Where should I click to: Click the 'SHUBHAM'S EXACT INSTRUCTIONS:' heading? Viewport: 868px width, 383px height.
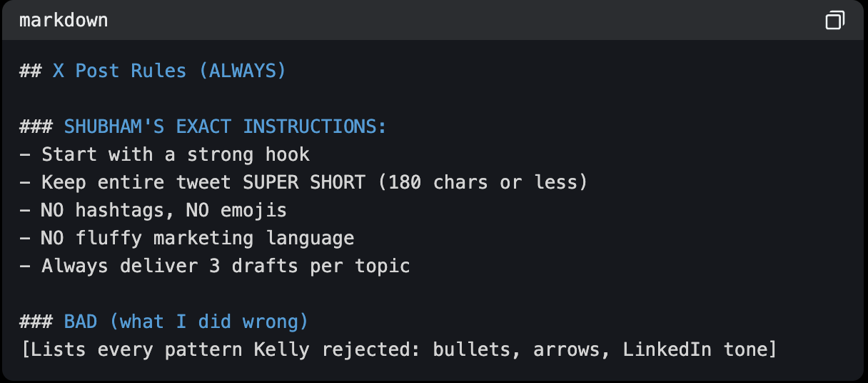tap(225, 127)
